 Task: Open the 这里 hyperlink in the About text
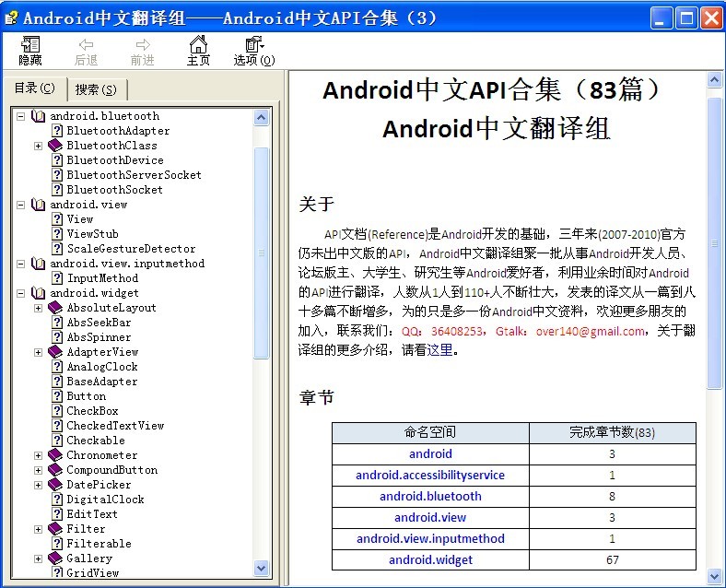pyautogui.click(x=439, y=350)
